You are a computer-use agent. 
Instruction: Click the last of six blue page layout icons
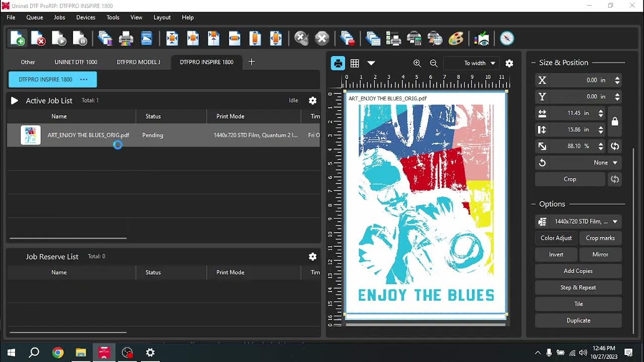[276, 38]
